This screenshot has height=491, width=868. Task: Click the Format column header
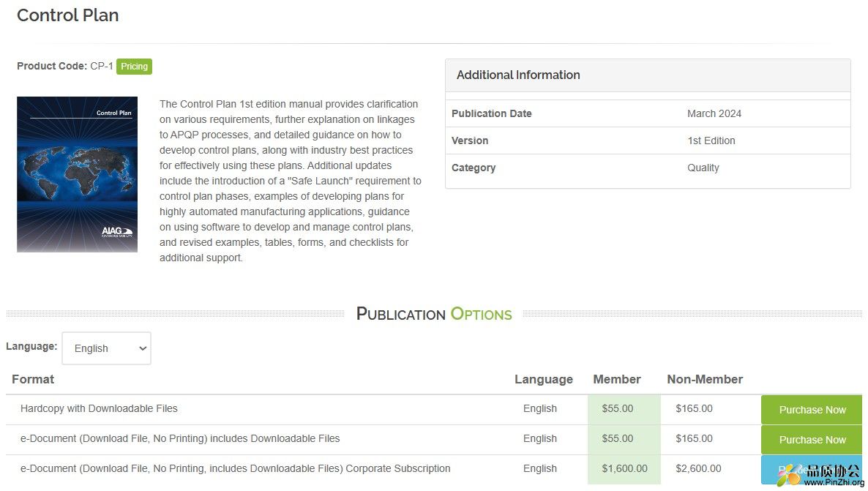33,379
